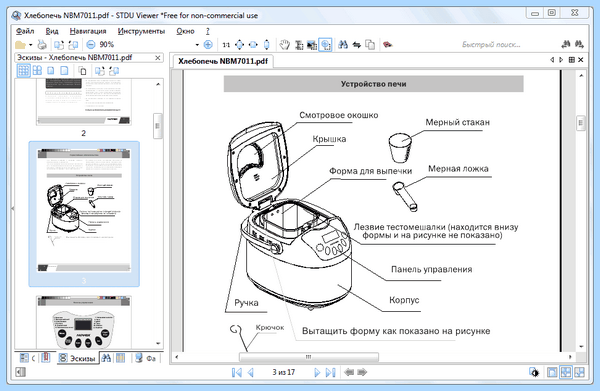Fit page height icon
Image resolution: width=600 pixels, height=391 pixels.
(x=267, y=45)
